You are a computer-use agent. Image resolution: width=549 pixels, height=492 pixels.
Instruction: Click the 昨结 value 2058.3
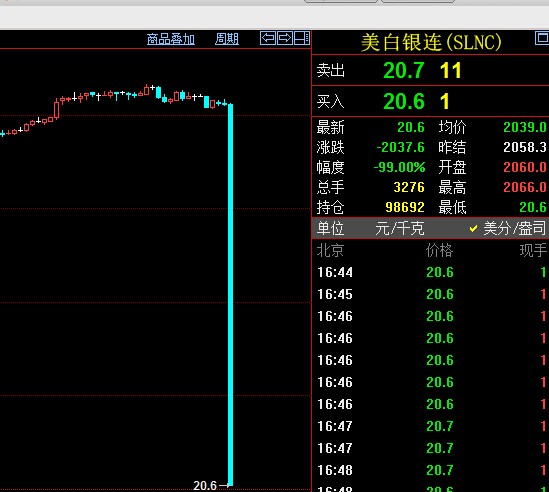[x=525, y=147]
